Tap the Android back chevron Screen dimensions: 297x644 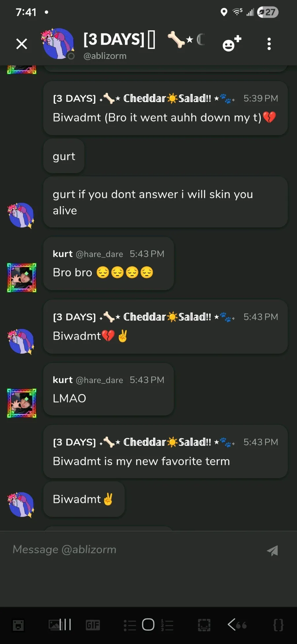[x=231, y=625]
